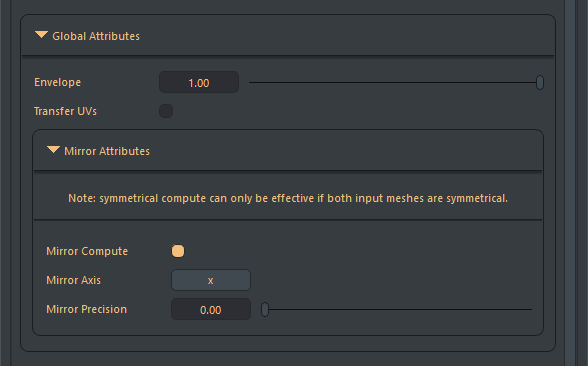The image size is (588, 366).
Task: Click the Mirror Precision value field
Action: 211,309
